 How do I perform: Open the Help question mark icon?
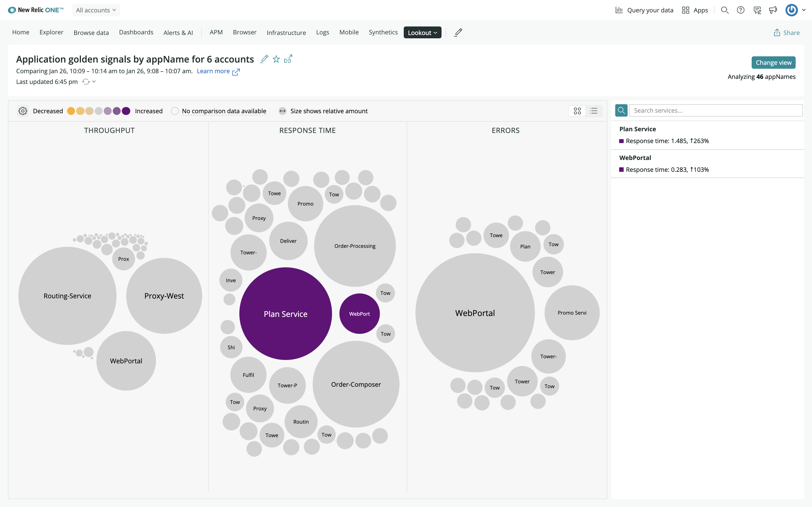(x=741, y=10)
